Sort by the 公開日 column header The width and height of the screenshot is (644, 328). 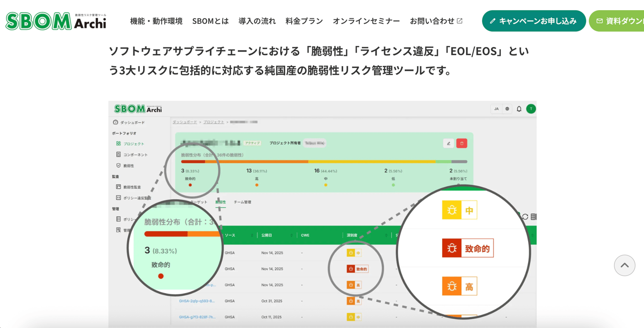[267, 235]
